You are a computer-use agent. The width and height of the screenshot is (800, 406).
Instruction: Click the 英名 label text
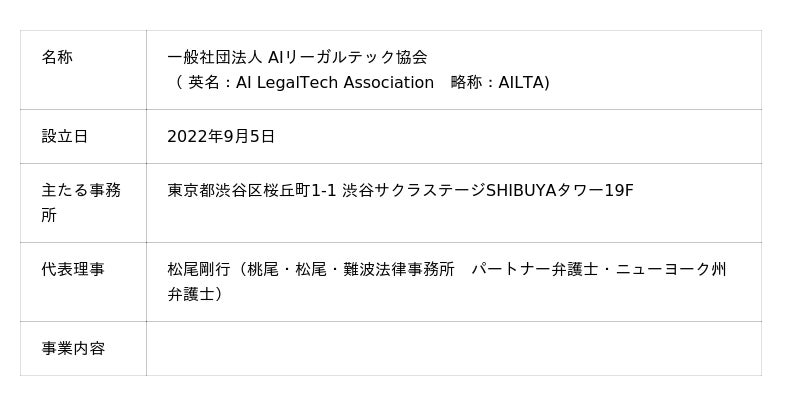pos(204,82)
